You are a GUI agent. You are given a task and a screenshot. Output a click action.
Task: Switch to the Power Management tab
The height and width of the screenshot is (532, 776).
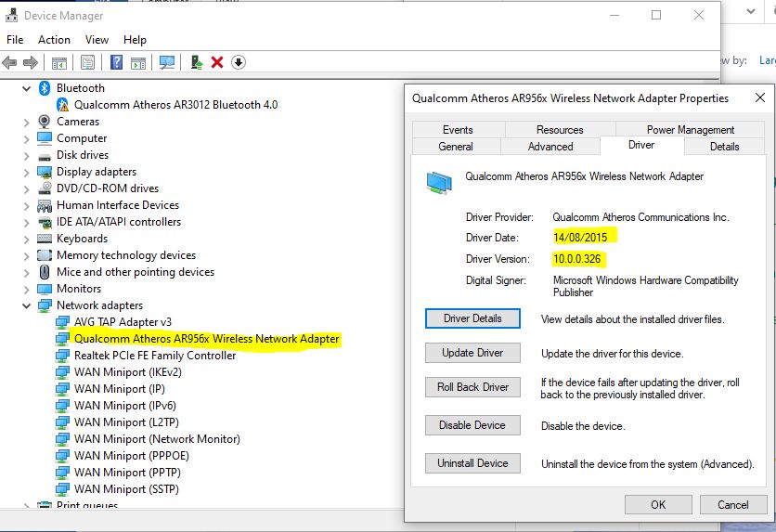(x=691, y=130)
